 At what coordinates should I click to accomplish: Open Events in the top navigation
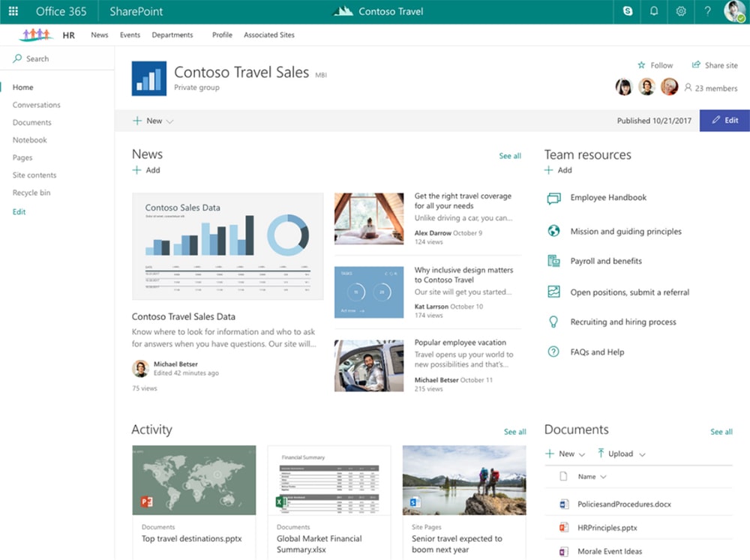point(130,35)
